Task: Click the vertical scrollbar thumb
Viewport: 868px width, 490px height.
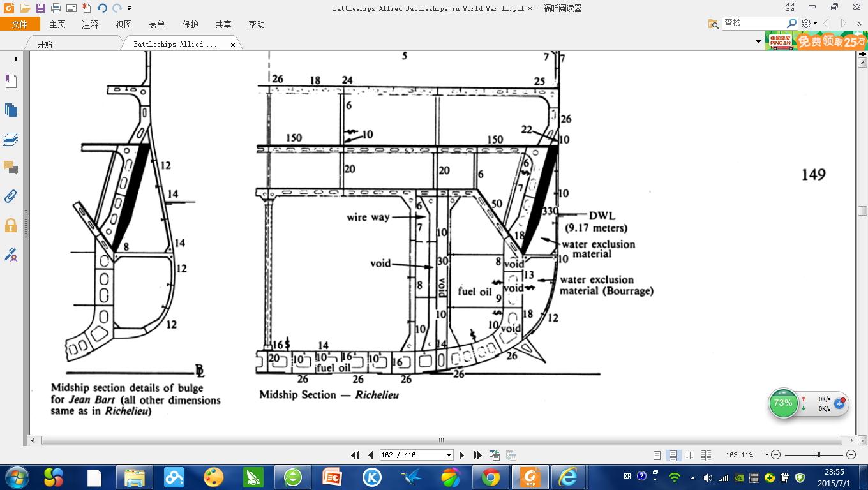Action: point(862,211)
